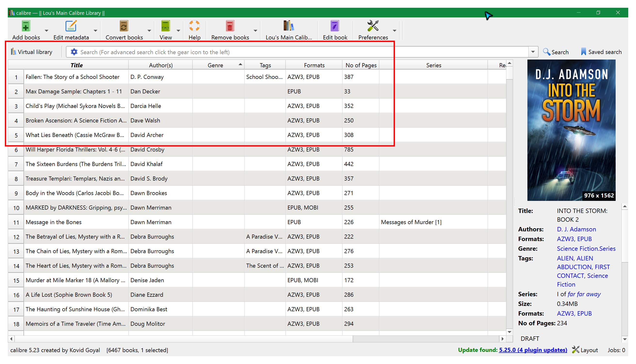
Task: Open the Edit book tool
Action: pyautogui.click(x=335, y=26)
